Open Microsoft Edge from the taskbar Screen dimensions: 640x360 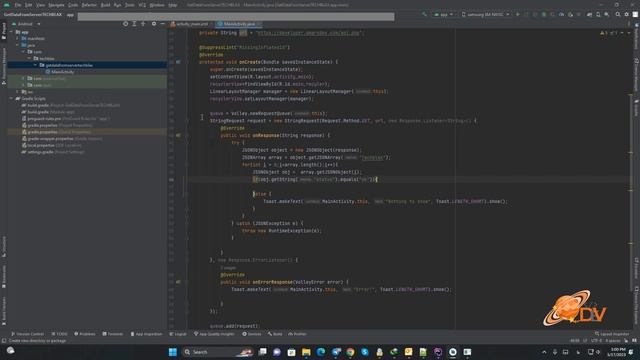(321, 352)
